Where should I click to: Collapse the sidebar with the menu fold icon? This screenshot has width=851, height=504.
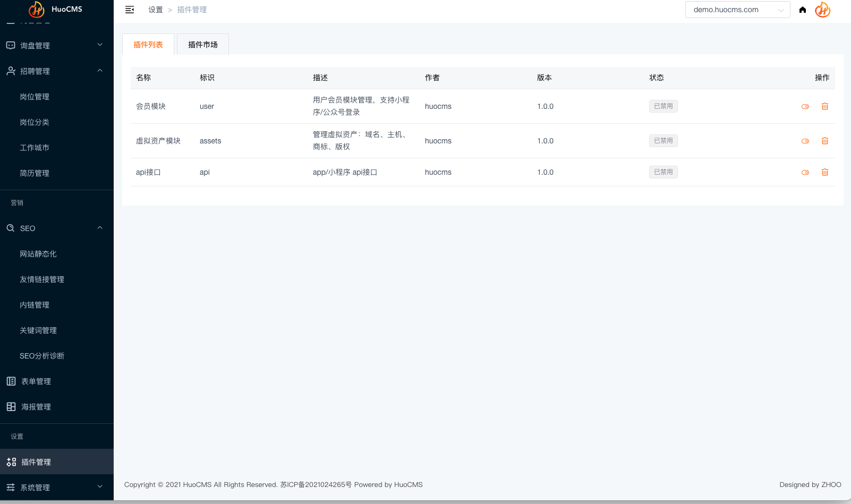pyautogui.click(x=130, y=10)
